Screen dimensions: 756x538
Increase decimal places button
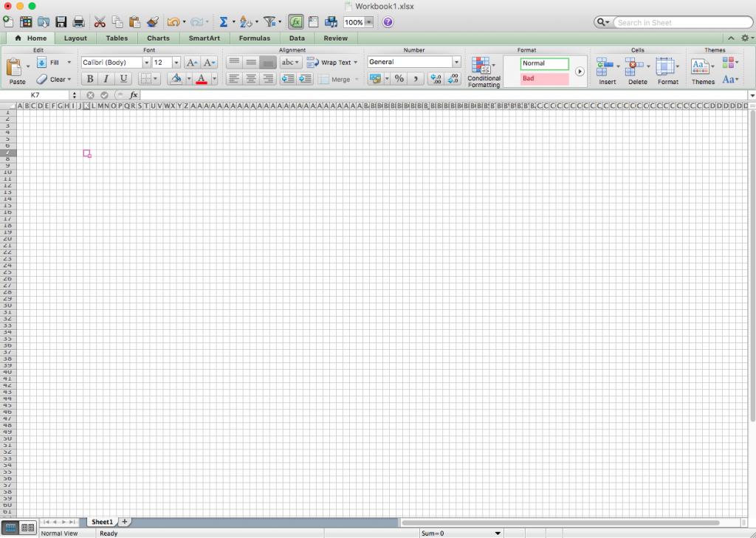click(x=436, y=79)
